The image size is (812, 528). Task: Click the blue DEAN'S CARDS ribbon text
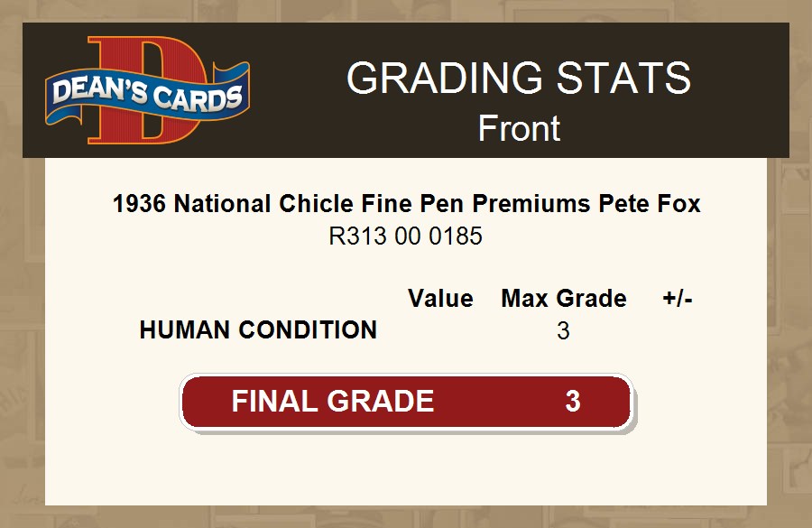pyautogui.click(x=147, y=95)
